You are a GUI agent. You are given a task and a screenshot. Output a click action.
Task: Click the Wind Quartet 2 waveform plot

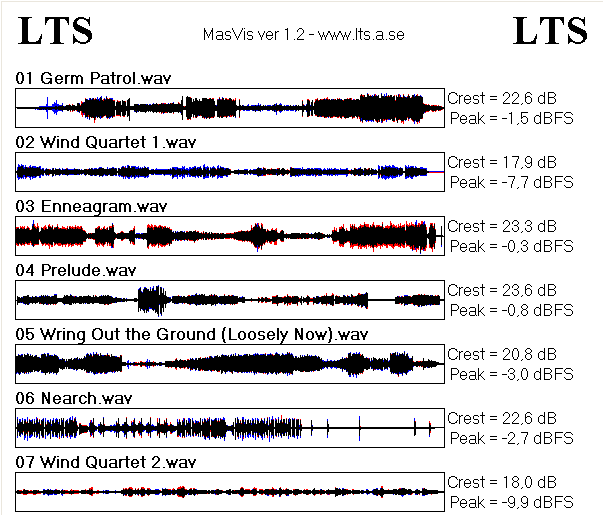pyautogui.click(x=230, y=492)
